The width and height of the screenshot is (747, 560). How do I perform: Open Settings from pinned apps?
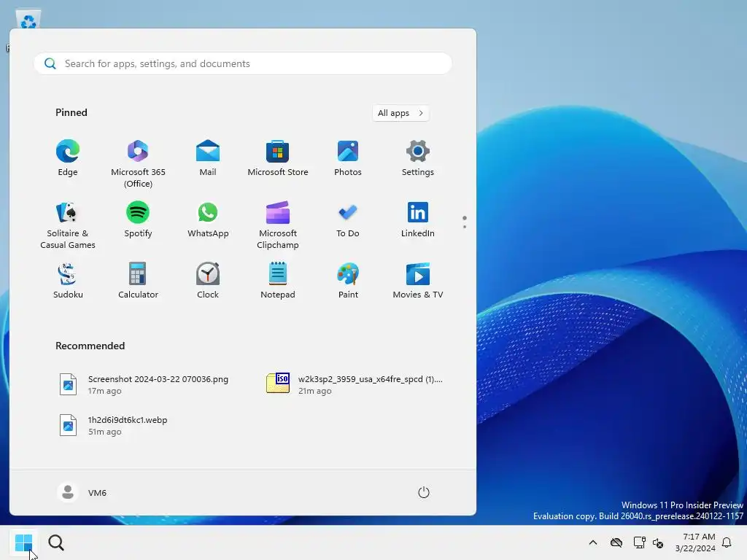click(418, 158)
